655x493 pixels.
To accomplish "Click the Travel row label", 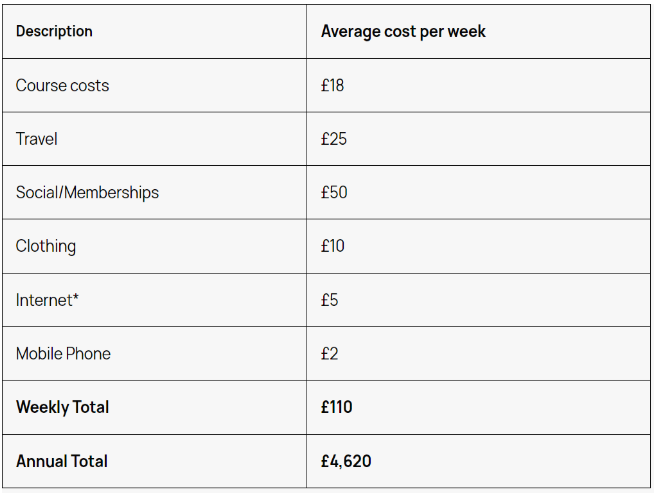I will (x=36, y=139).
